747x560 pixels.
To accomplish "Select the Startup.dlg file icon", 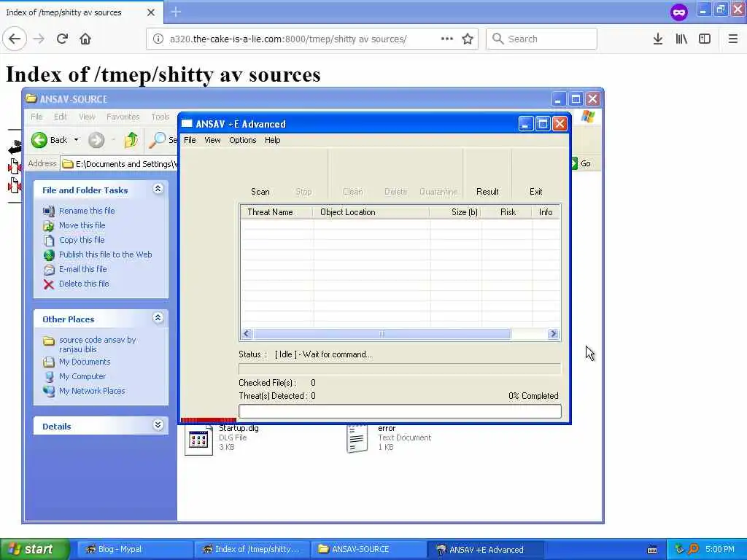I will (x=198, y=439).
